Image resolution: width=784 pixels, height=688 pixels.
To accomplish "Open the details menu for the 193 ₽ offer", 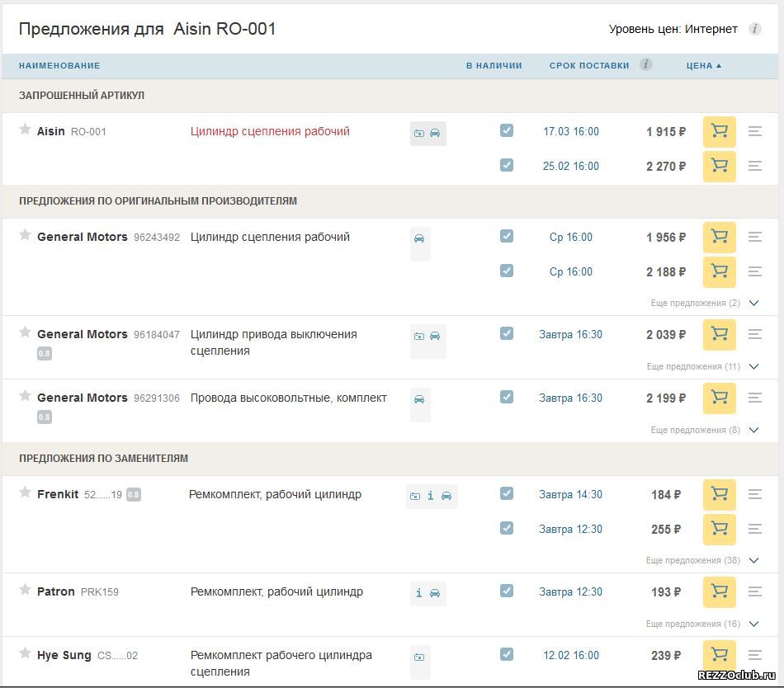I will click(x=755, y=591).
